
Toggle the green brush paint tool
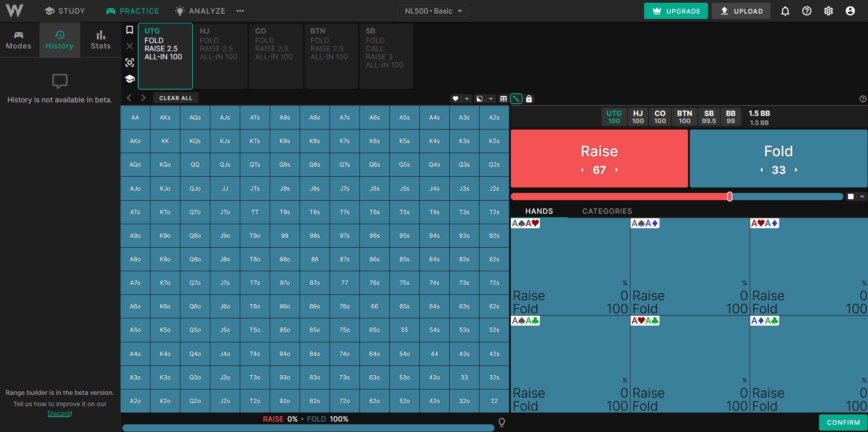(x=516, y=99)
